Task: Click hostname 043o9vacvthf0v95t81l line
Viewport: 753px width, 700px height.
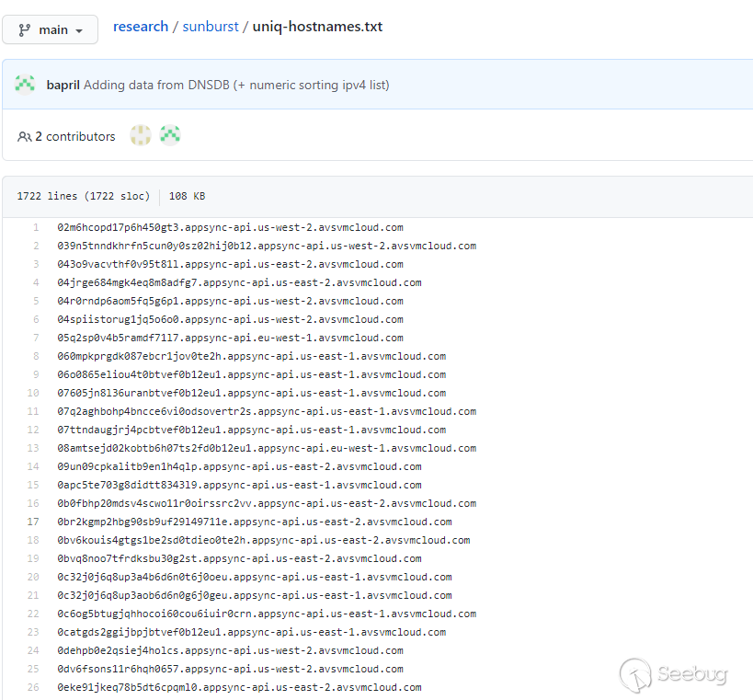Action: (230, 264)
